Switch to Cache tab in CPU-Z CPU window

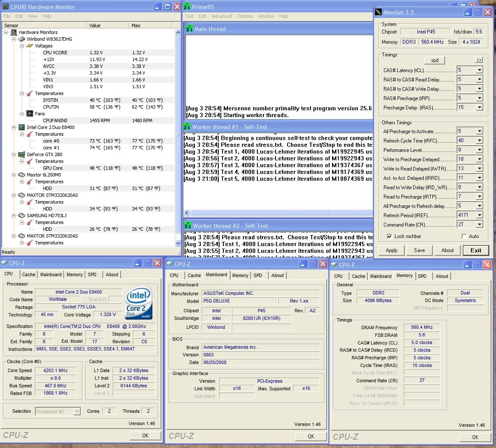[x=29, y=274]
